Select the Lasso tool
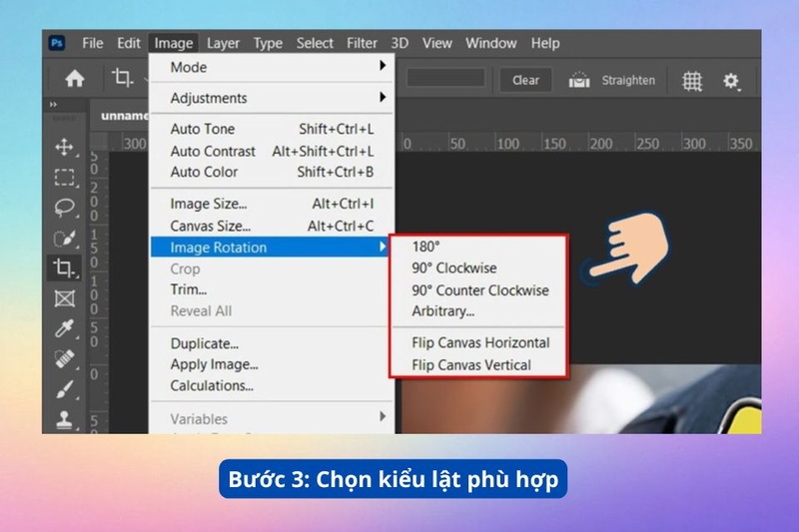 (65, 208)
